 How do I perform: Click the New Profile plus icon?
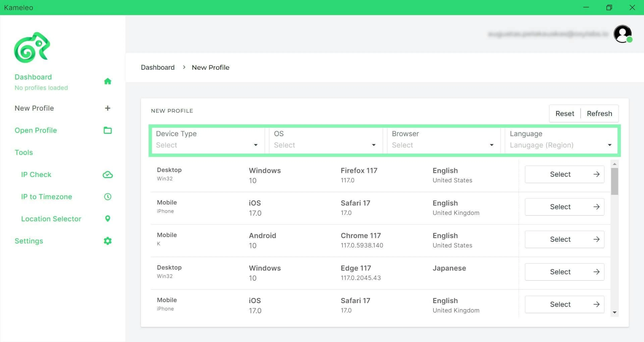pos(108,108)
